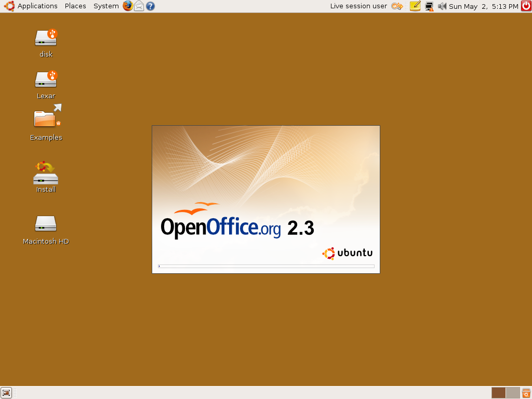Click the Live session user label
532x399 pixels.
pyautogui.click(x=358, y=6)
